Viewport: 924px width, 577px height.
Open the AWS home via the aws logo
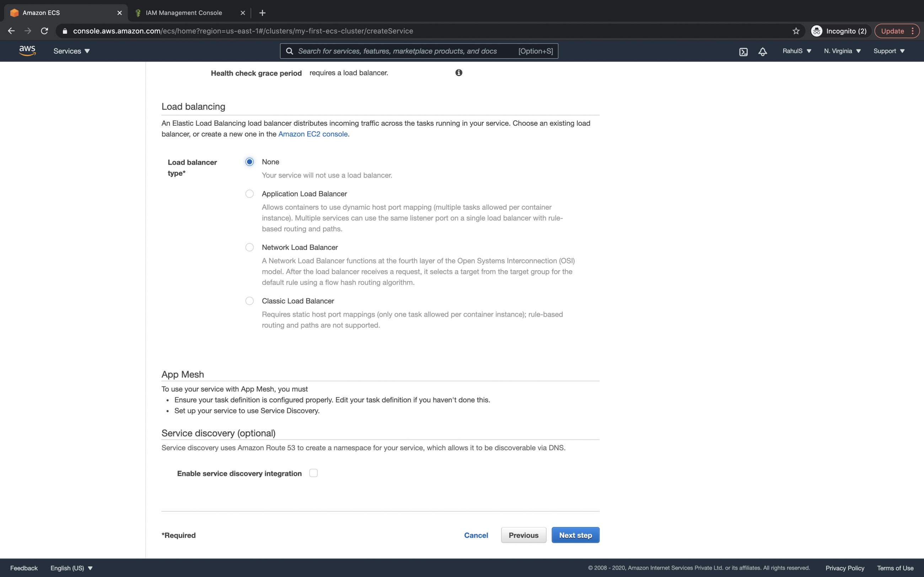(x=27, y=50)
